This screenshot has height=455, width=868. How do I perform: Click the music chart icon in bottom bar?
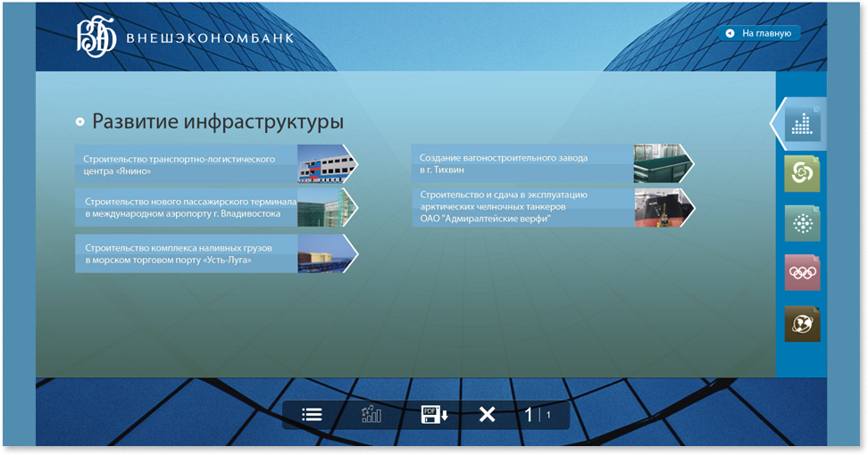point(371,414)
